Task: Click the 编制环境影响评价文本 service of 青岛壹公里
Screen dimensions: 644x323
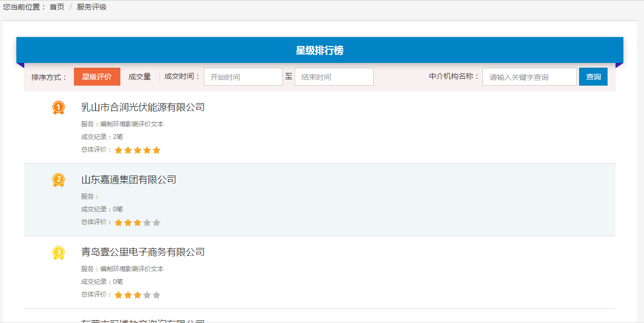Action: (x=131, y=269)
